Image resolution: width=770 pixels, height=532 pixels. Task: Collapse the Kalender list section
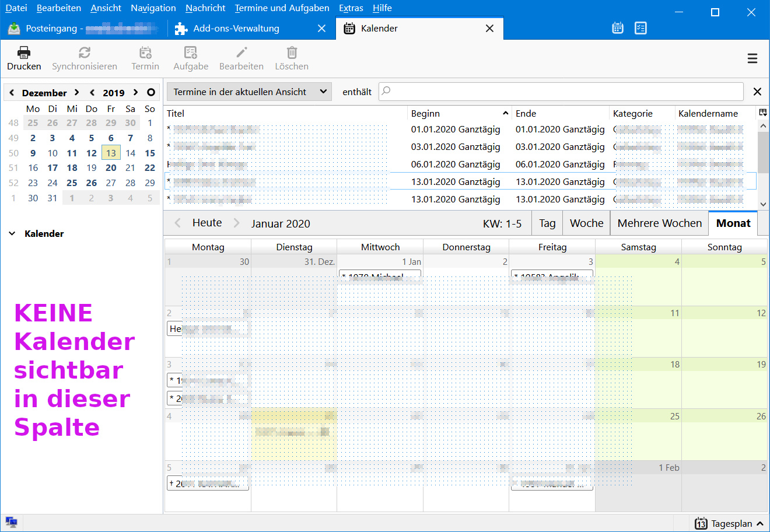pyautogui.click(x=12, y=233)
